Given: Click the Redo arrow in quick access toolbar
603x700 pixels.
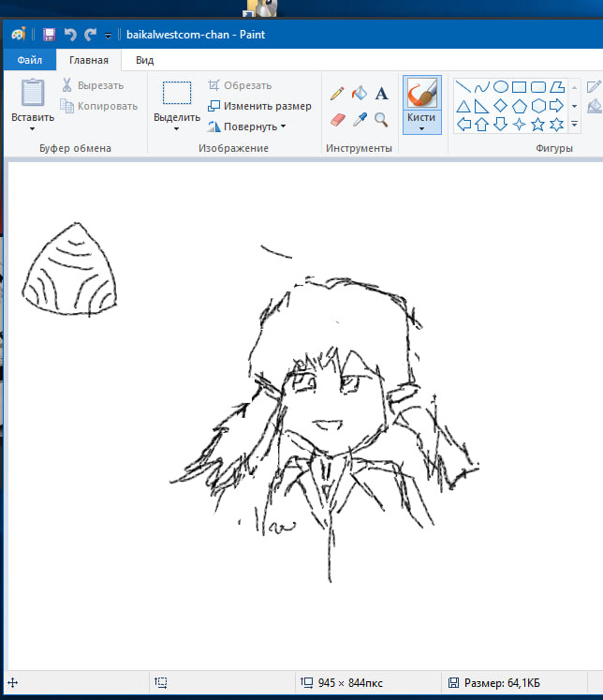Looking at the screenshot, I should (90, 35).
